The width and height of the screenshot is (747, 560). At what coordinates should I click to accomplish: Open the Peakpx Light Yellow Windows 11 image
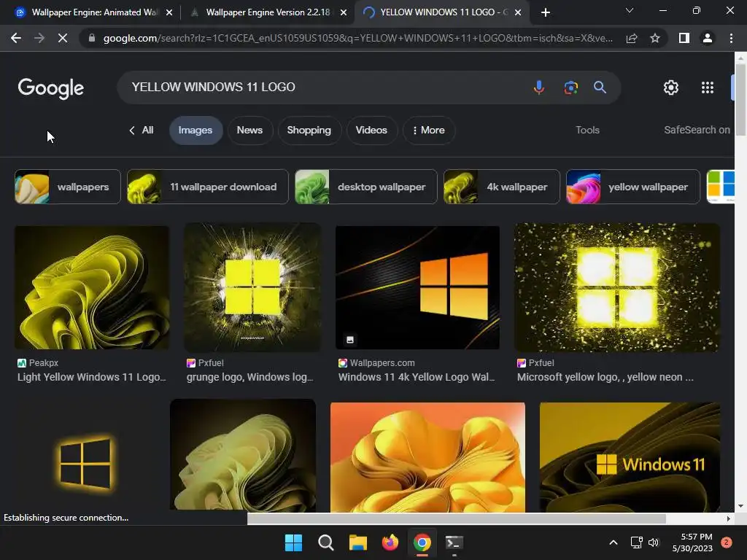(92, 287)
